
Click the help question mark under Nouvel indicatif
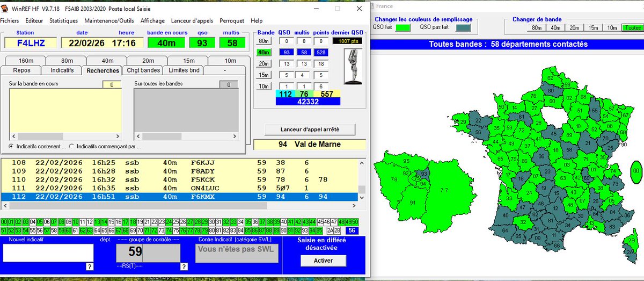coord(89,266)
